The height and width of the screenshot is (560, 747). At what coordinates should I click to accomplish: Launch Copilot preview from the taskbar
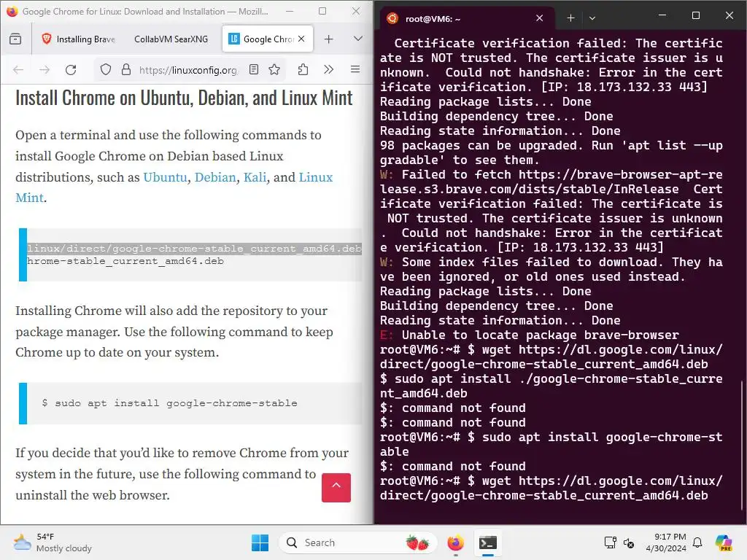(724, 542)
